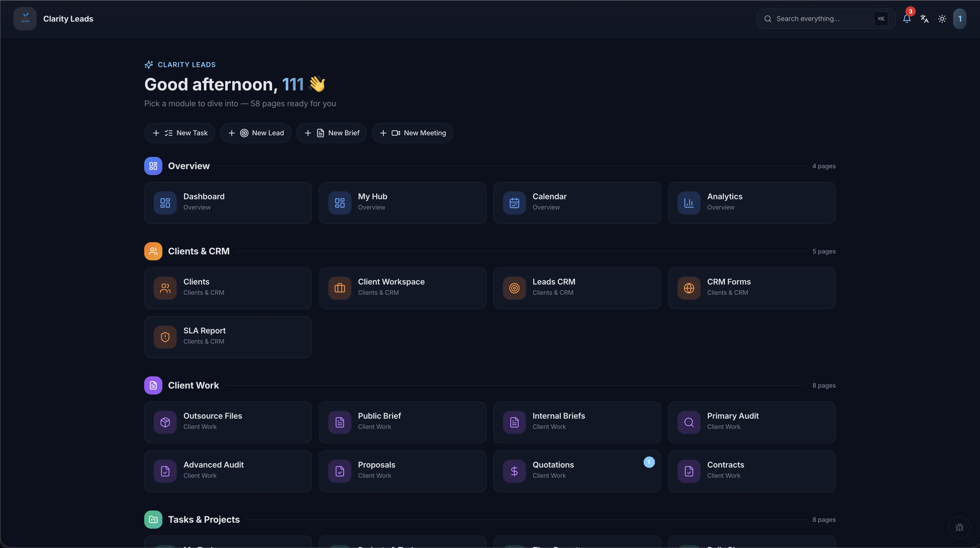Viewport: 980px width, 548px height.
Task: Schedule a New Meeting
Action: click(x=412, y=133)
